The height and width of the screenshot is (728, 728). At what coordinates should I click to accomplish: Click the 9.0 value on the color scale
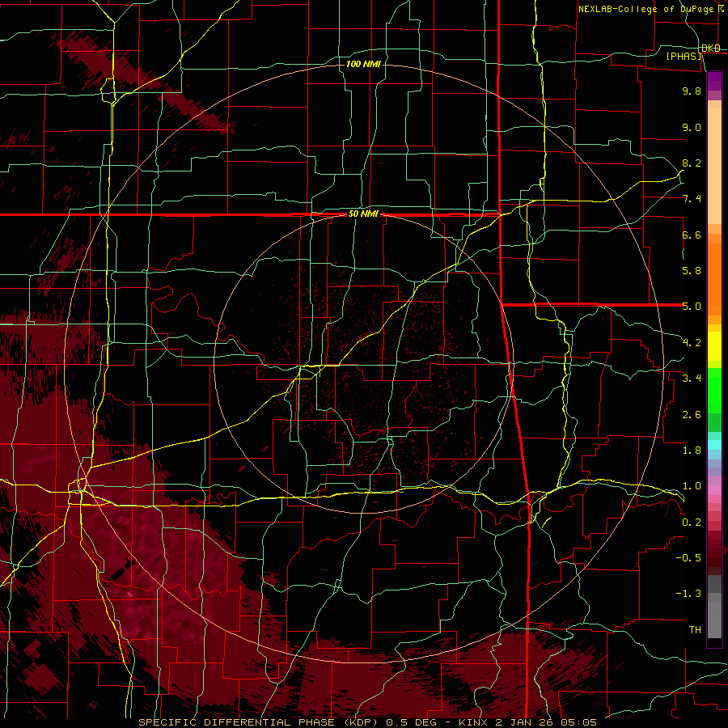click(x=692, y=127)
